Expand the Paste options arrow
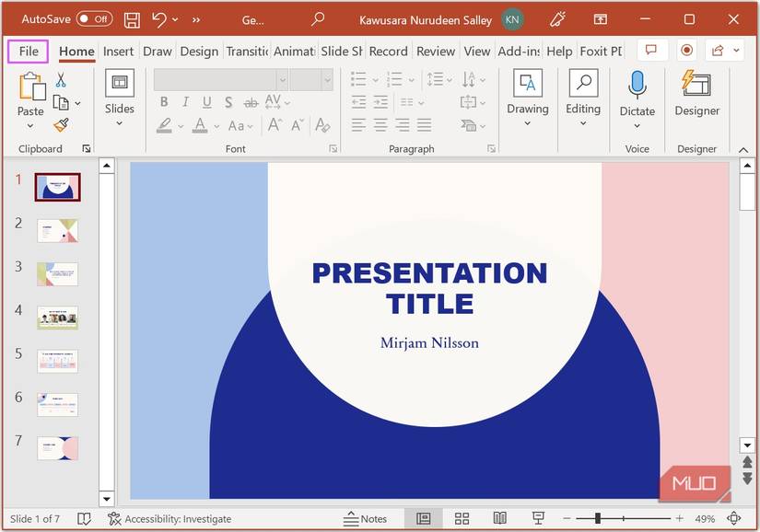 coord(30,124)
